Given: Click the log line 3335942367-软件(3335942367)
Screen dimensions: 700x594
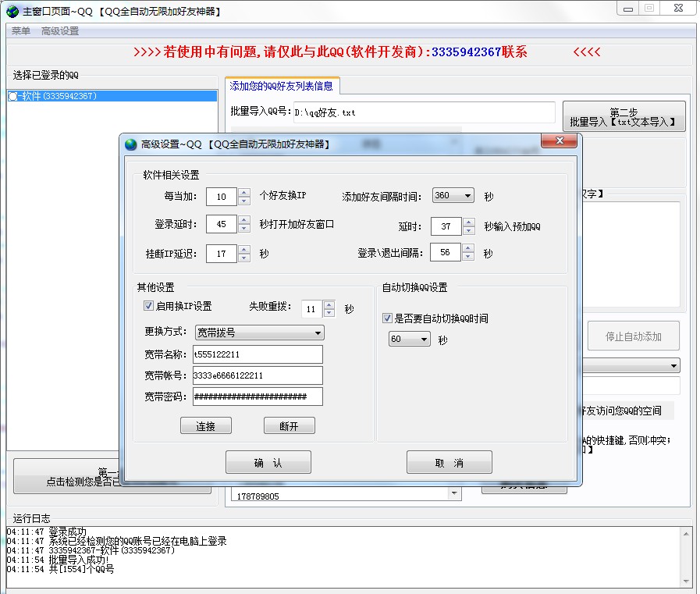Looking at the screenshot, I should coord(91,550).
